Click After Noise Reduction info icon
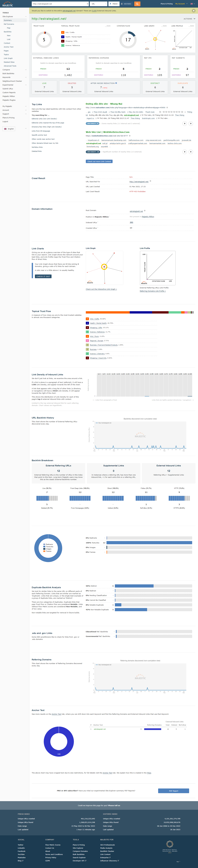The height and width of the screenshot is (868, 198). coord(116,83)
